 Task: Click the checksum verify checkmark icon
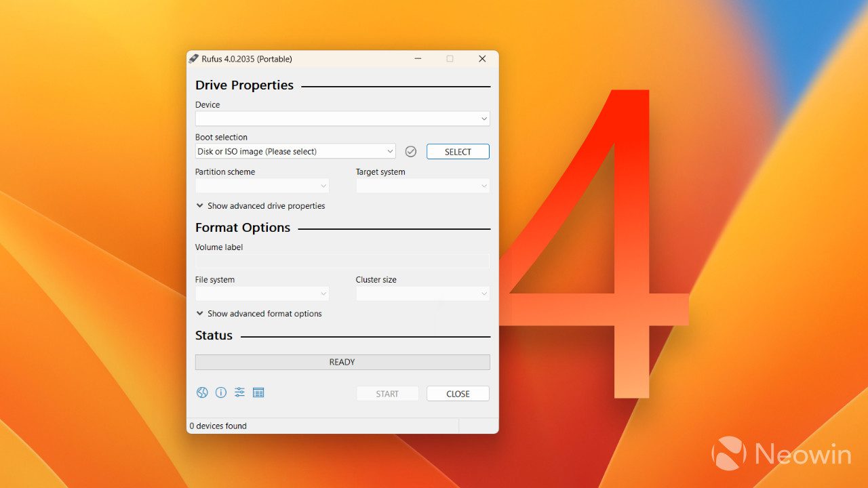tap(410, 152)
